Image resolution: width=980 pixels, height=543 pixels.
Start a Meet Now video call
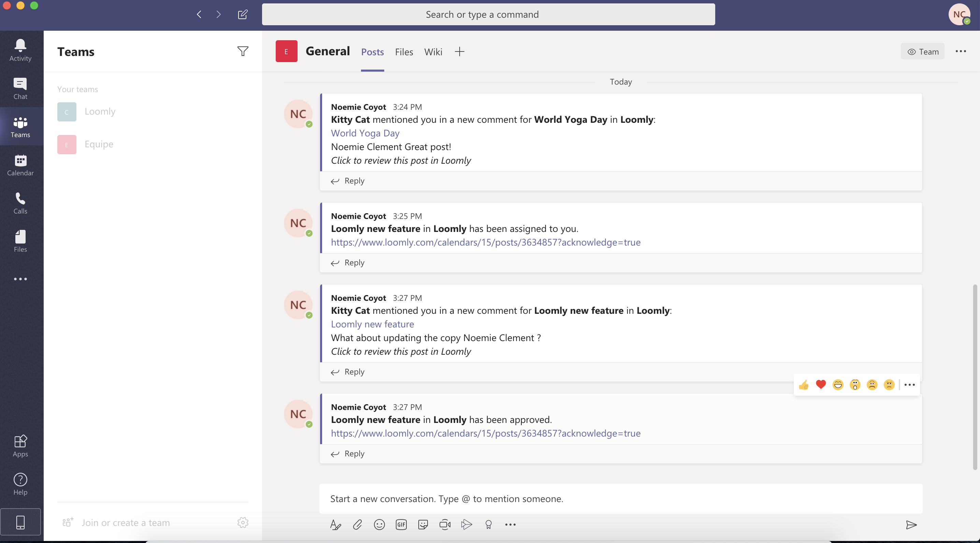[444, 525]
